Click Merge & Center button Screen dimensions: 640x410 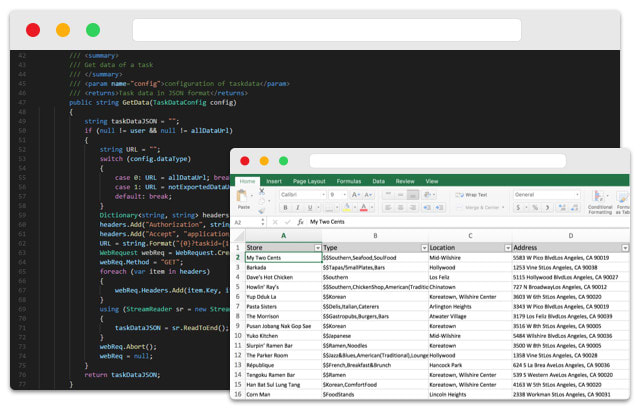pyautogui.click(x=480, y=208)
